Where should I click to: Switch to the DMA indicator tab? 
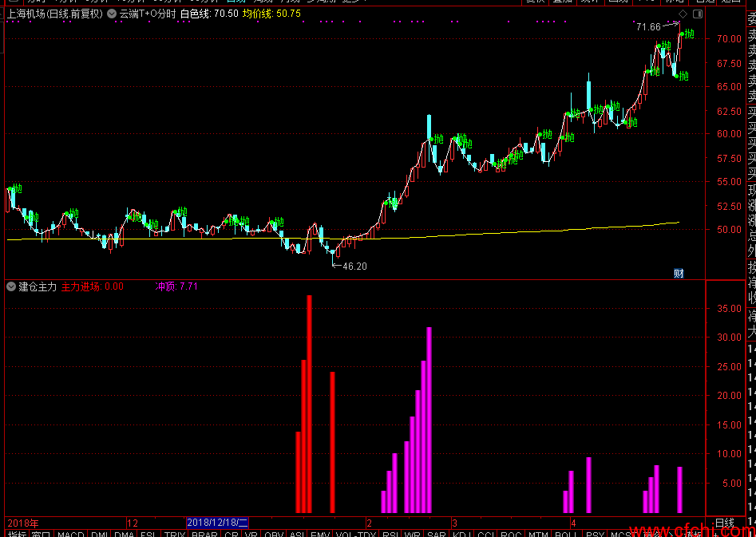[x=125, y=534]
